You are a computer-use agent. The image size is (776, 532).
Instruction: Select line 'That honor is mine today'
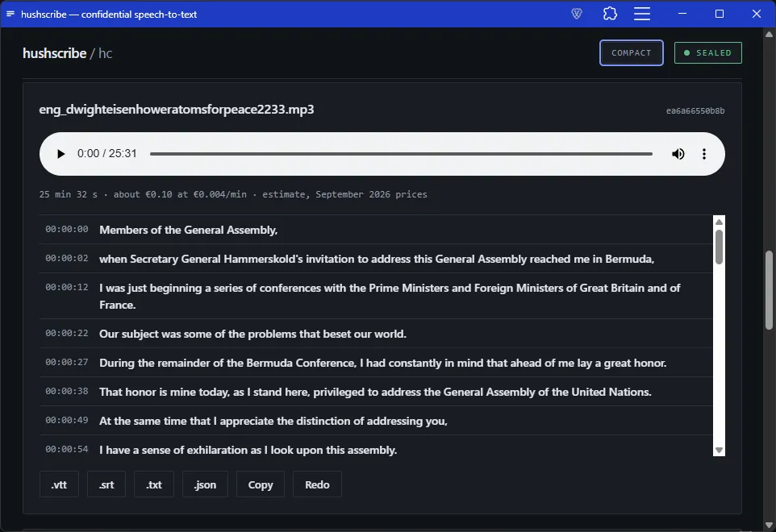point(376,392)
